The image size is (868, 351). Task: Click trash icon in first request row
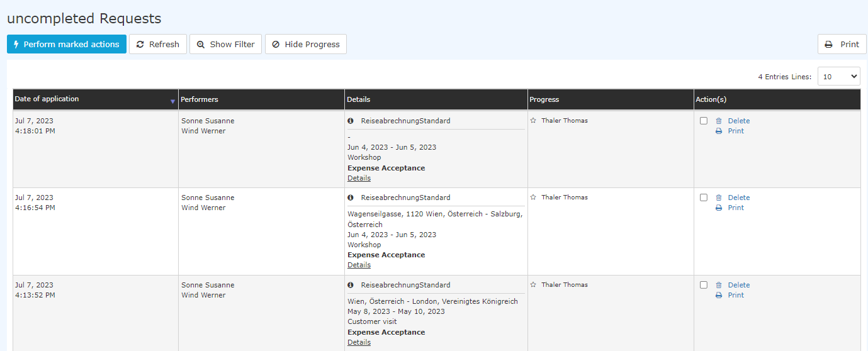point(719,121)
